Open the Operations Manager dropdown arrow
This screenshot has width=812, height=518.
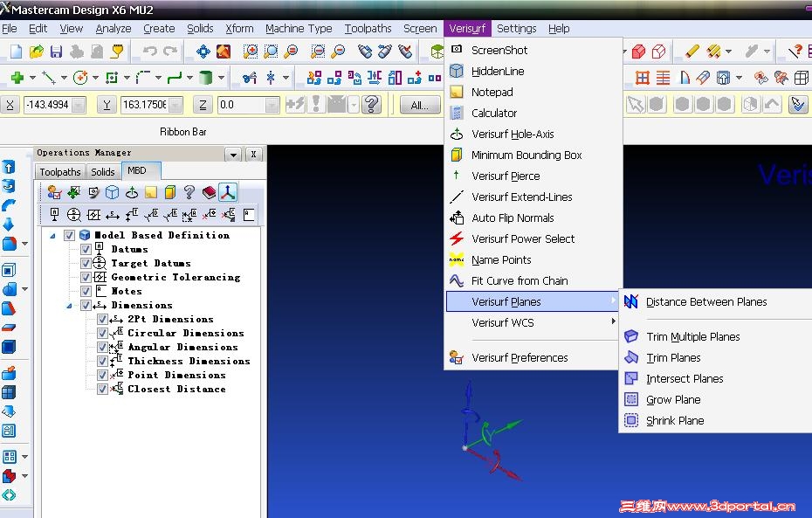(x=233, y=155)
